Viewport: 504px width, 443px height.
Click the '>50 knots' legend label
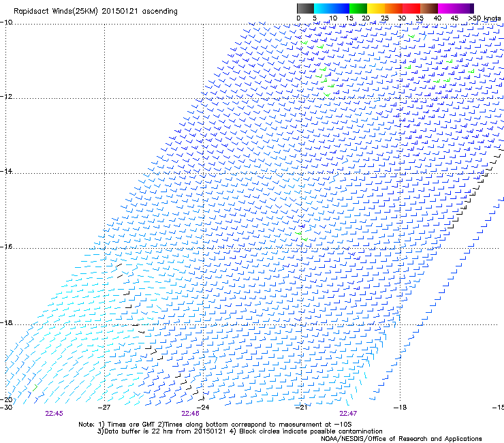[484, 18]
